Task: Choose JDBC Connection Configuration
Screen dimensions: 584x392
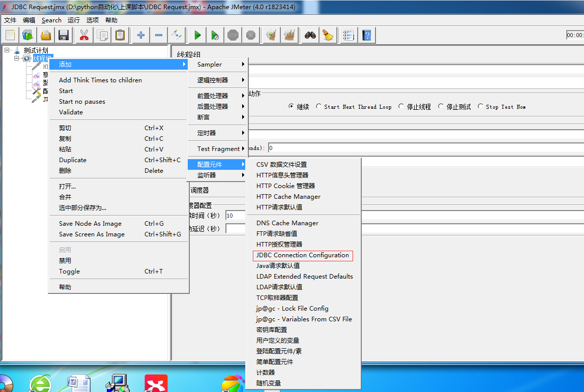Action: [303, 255]
